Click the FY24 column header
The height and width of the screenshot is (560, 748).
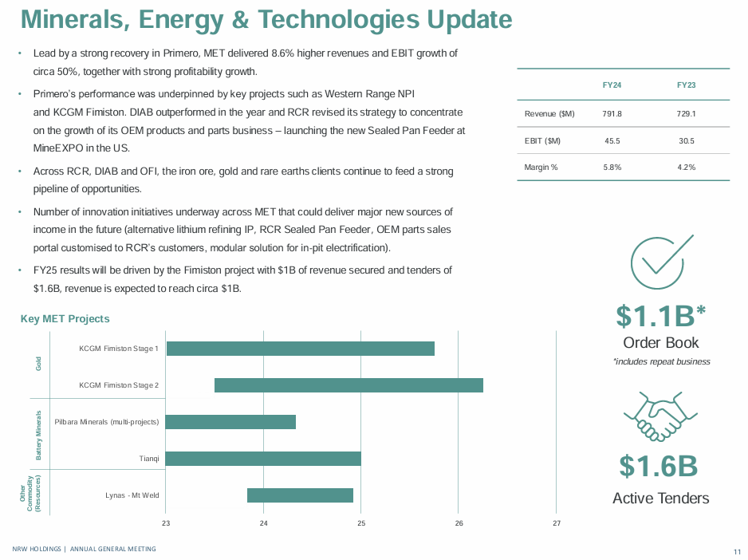click(x=612, y=85)
